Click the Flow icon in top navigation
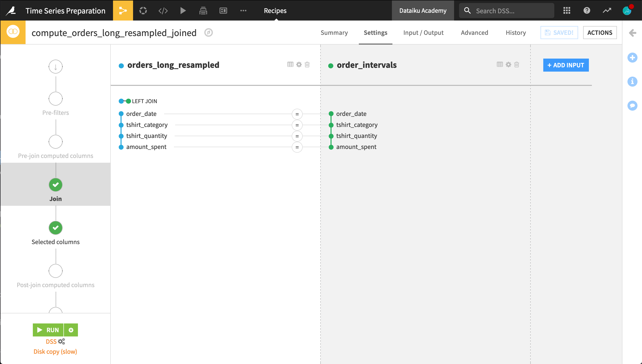The width and height of the screenshot is (642, 364). pyautogui.click(x=123, y=11)
